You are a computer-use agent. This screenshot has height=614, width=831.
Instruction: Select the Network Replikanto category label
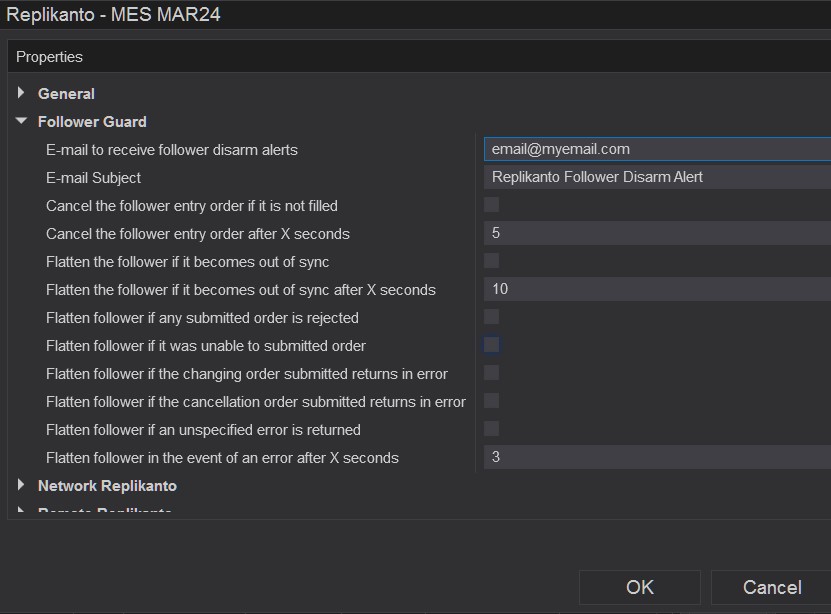click(x=107, y=485)
